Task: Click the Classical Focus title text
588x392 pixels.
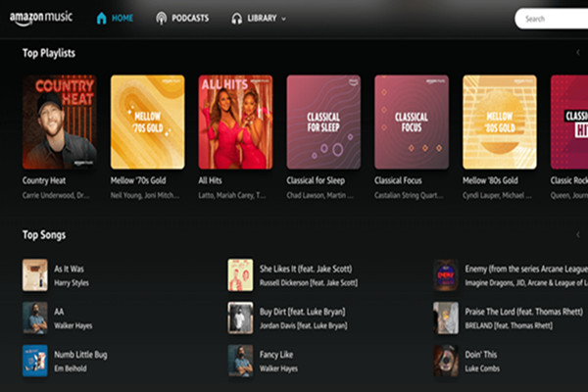Action: click(x=398, y=180)
